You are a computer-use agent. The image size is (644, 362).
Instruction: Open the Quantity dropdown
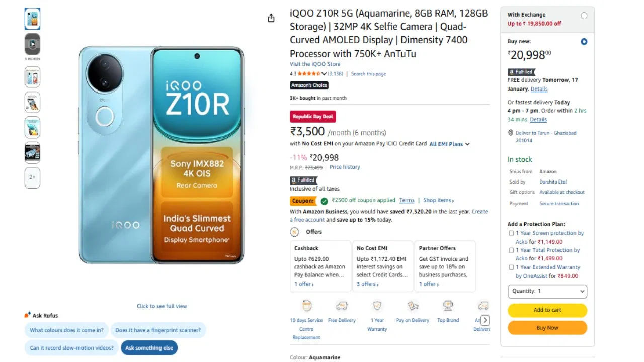click(547, 291)
